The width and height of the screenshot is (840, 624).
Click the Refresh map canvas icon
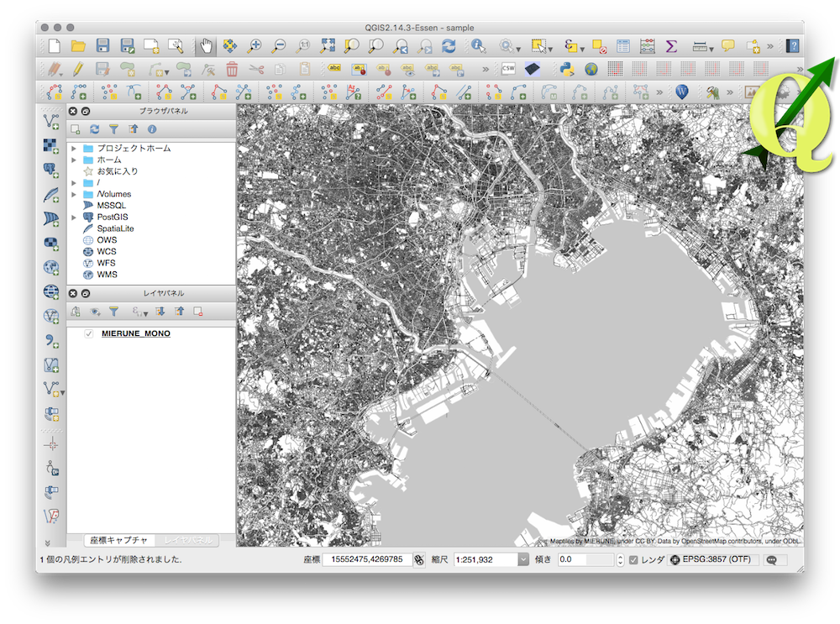(x=449, y=46)
